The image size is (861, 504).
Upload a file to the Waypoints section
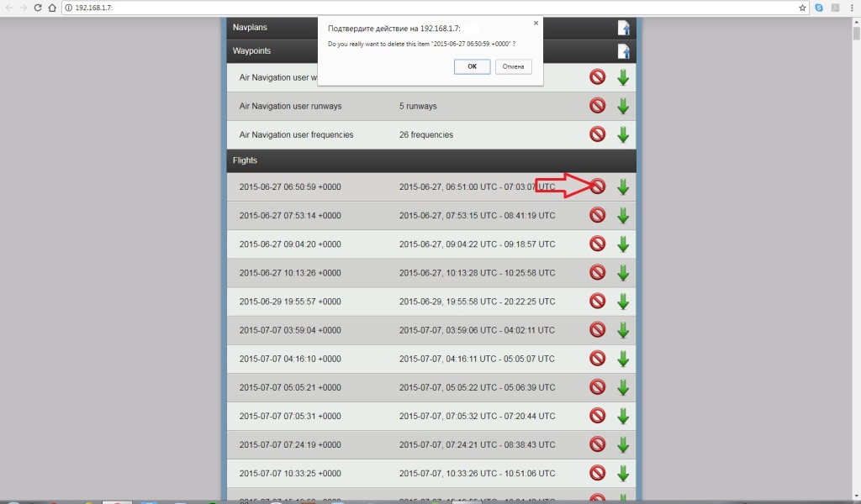click(623, 51)
